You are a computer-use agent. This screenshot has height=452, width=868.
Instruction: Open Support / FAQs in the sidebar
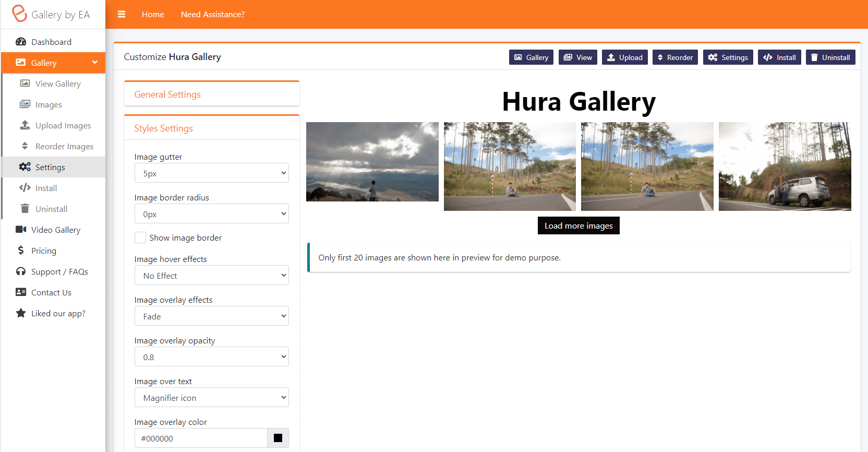[x=53, y=271]
